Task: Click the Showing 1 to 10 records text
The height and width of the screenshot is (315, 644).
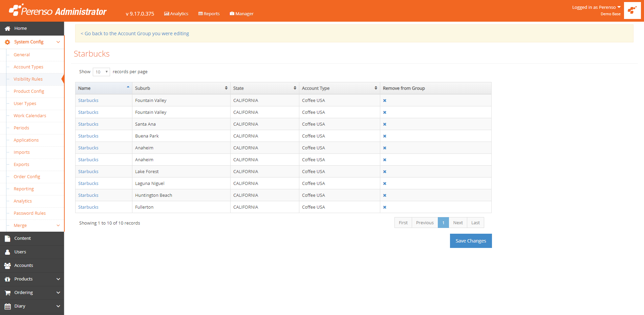Action: click(x=109, y=223)
